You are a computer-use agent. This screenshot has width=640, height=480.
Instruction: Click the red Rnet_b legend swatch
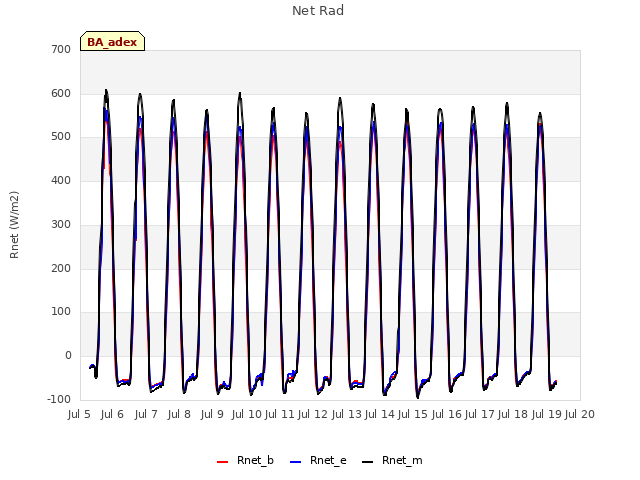pyautogui.click(x=222, y=462)
